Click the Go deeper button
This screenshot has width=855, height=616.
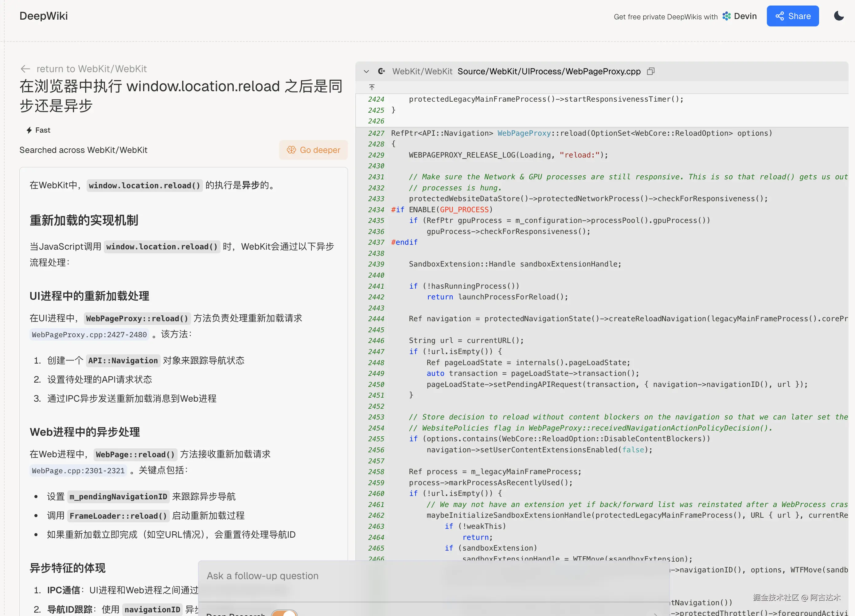313,150
